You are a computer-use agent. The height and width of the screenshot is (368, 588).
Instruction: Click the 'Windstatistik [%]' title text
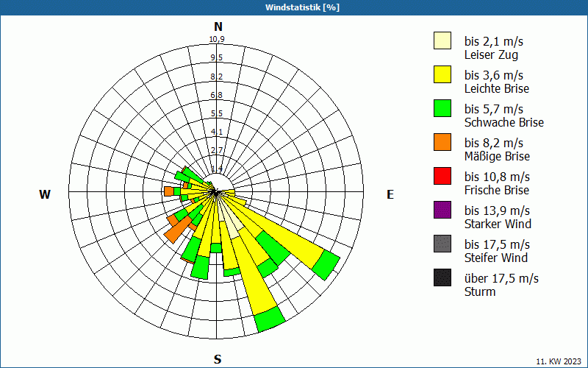click(x=302, y=7)
